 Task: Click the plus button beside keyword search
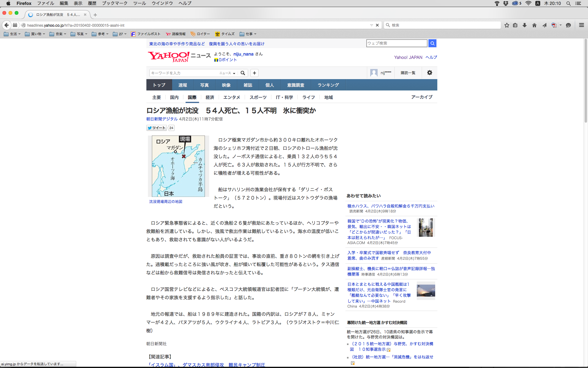point(254,73)
